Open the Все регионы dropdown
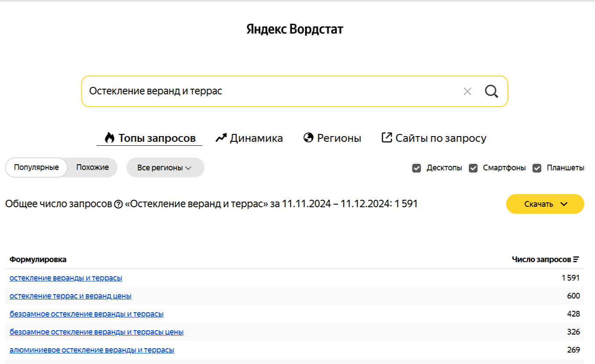Screen dimensions: 595x364 click(x=165, y=168)
